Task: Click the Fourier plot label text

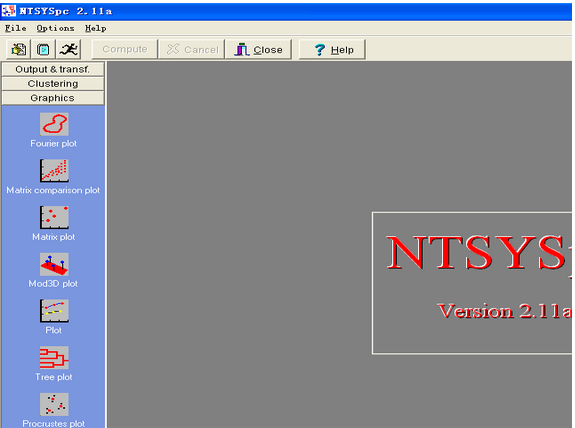Action: click(x=54, y=143)
